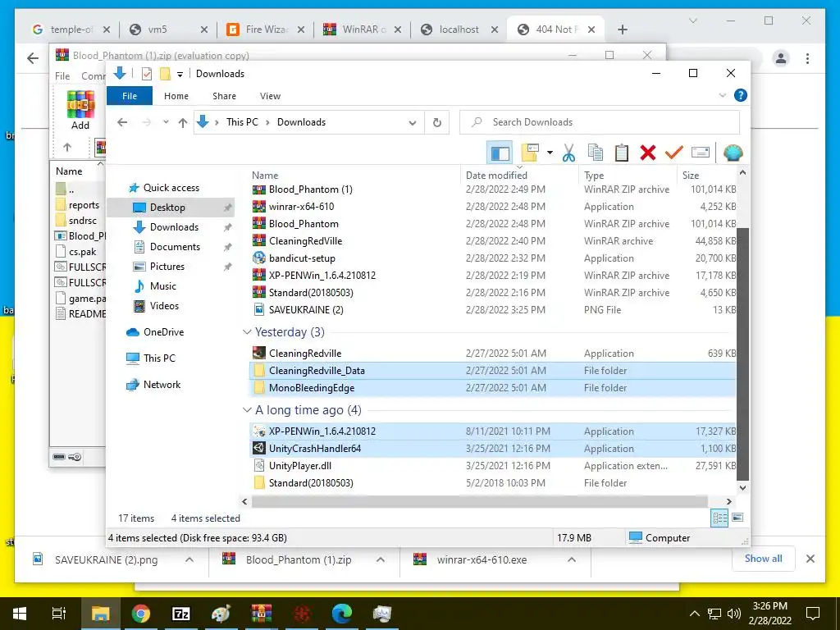840x630 pixels.
Task: Open Microsoft Edge from the taskbar
Action: click(341, 614)
